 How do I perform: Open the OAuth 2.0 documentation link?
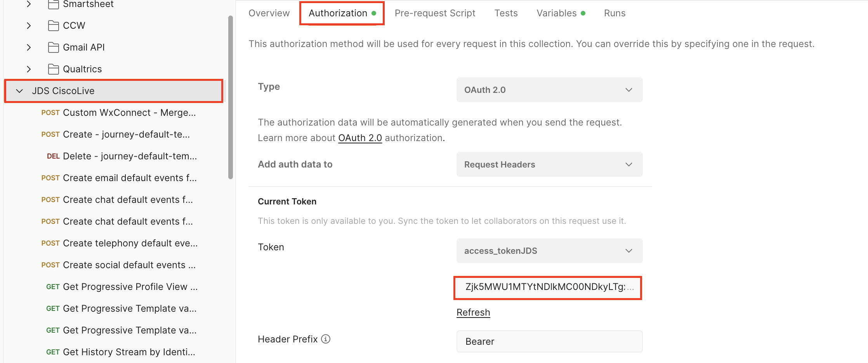coord(360,138)
